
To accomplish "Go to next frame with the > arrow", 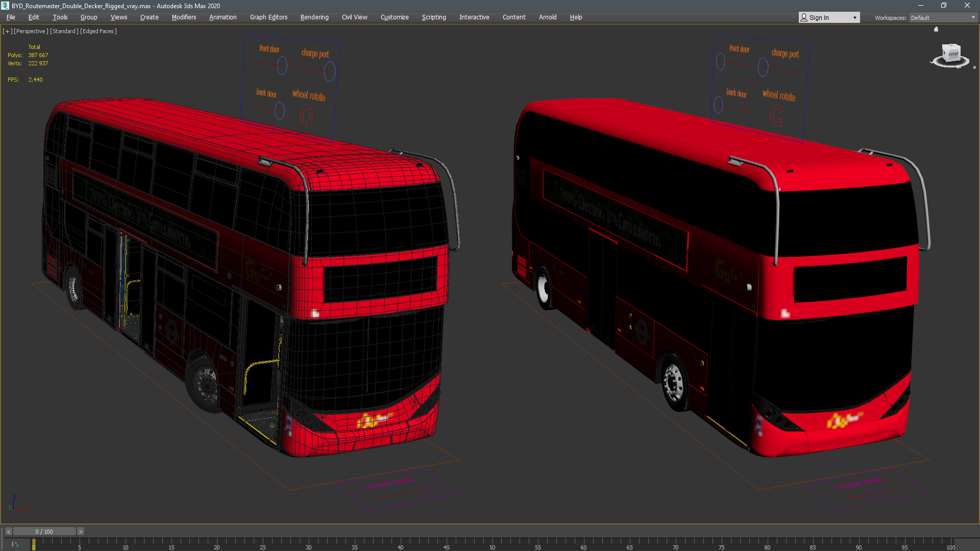I will pyautogui.click(x=80, y=532).
